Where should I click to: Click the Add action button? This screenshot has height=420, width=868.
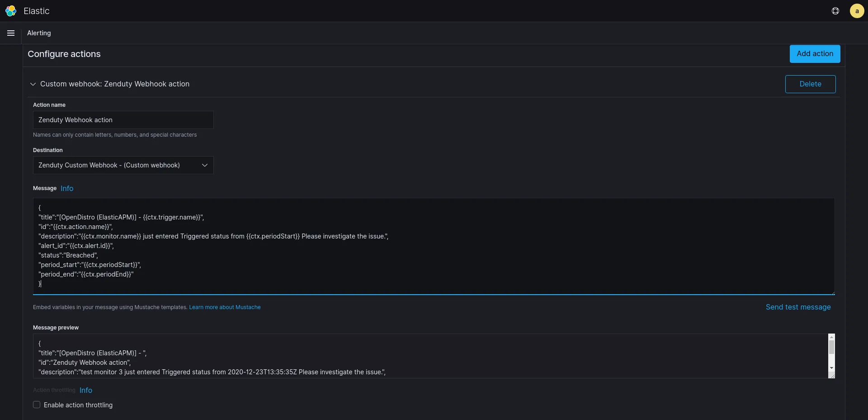(x=815, y=54)
